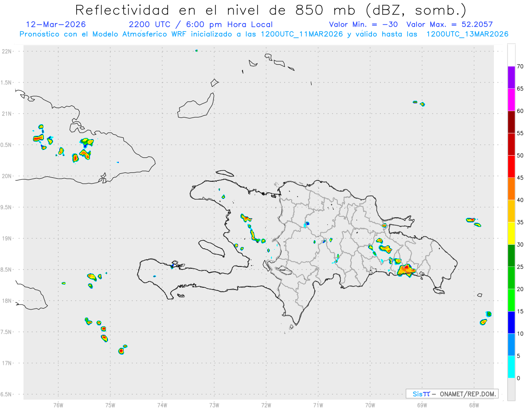
Task: Click the colorbar label '15'
Action: point(520,311)
